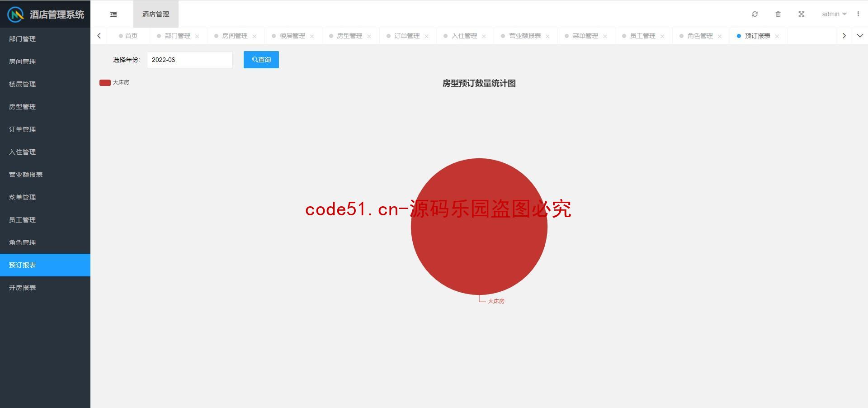Click the system logo icon
The width and height of the screenshot is (868, 408).
(x=16, y=14)
